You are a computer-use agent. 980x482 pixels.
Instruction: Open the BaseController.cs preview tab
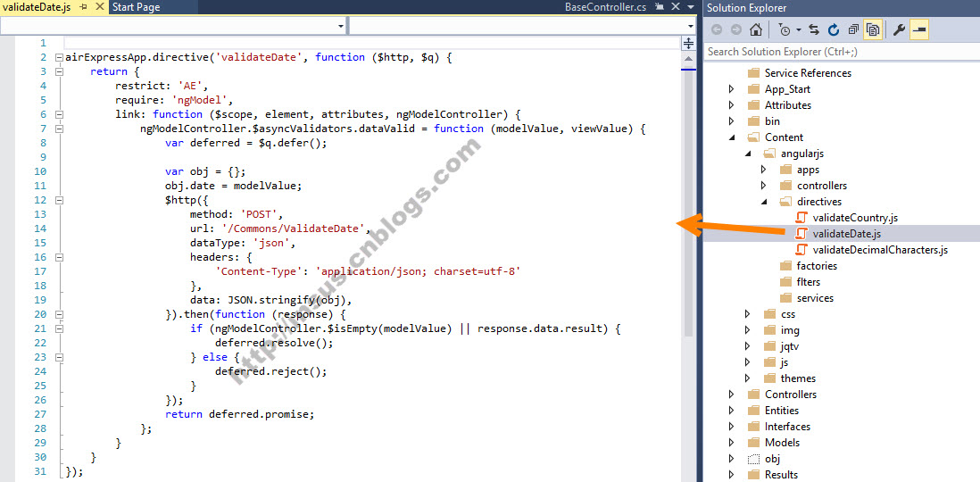click(606, 7)
